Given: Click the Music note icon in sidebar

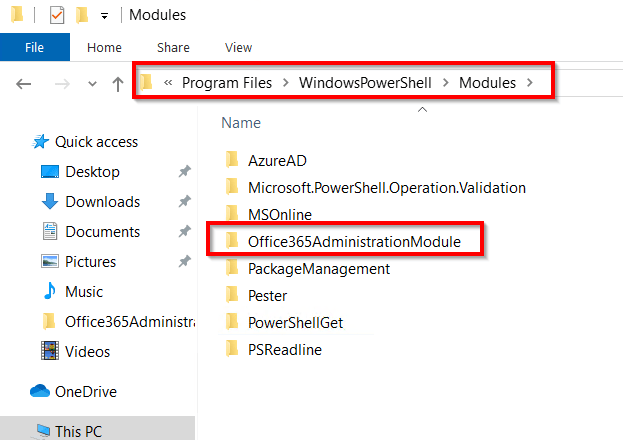Looking at the screenshot, I should [49, 292].
